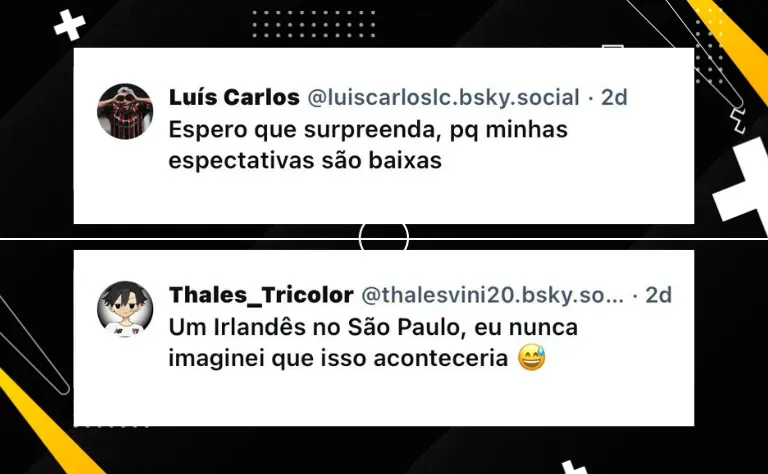Click the white plus icon at top left
The image size is (768, 474).
click(70, 24)
